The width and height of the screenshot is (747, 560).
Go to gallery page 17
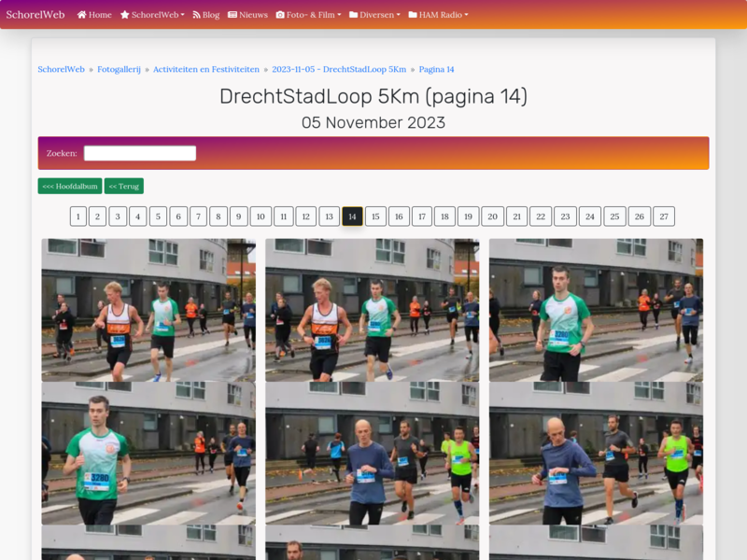[x=422, y=217]
